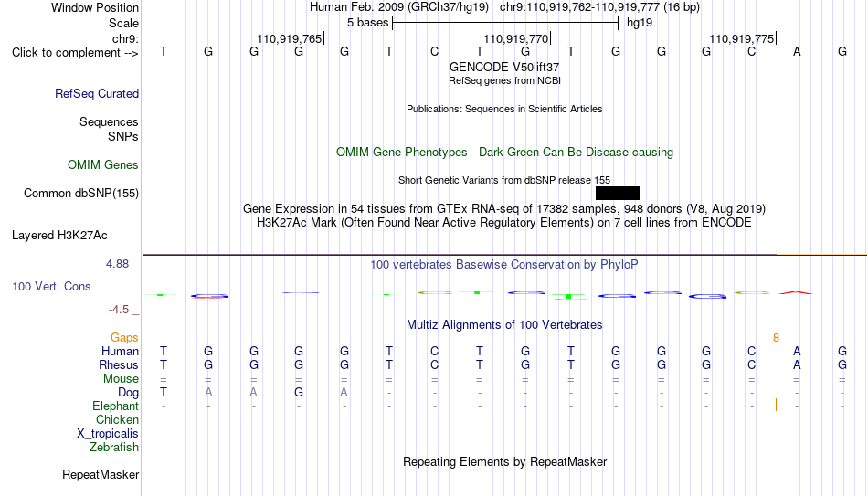Click the hg19 label beside the scale bar
The width and height of the screenshot is (868, 496).
click(640, 23)
